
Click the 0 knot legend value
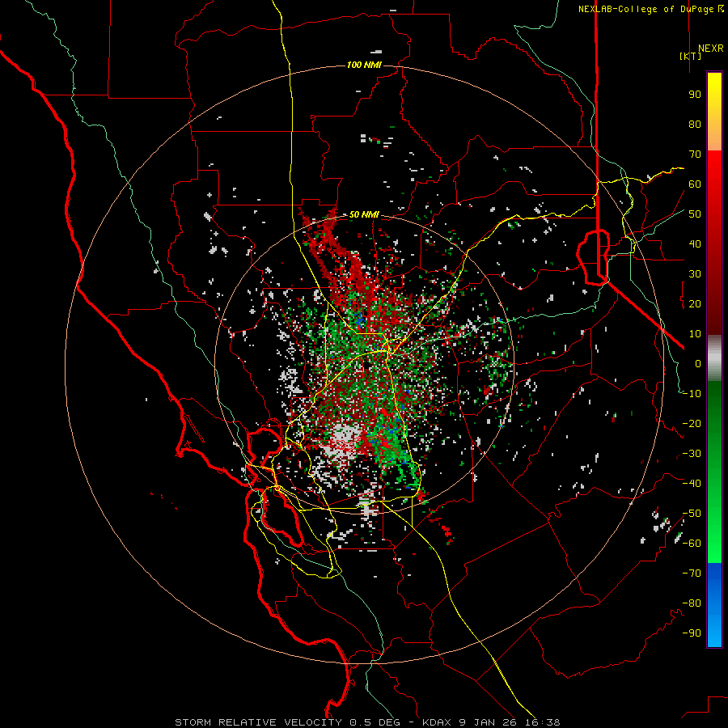coord(698,363)
